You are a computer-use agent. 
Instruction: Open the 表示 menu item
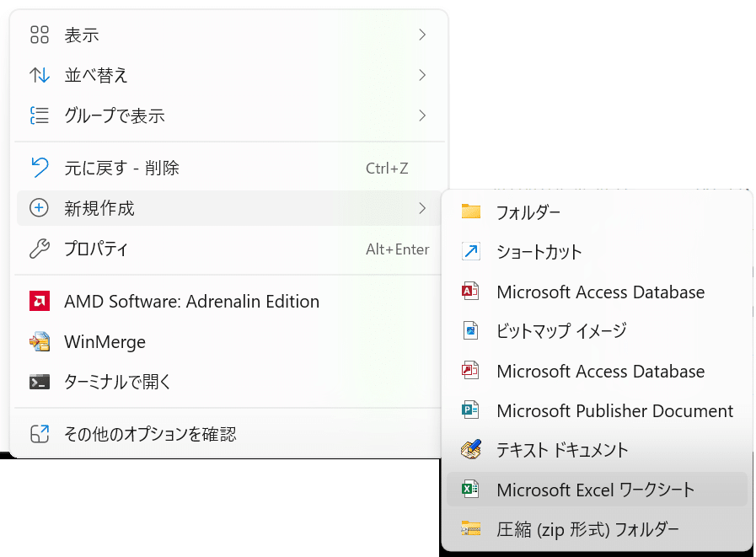coord(229,35)
